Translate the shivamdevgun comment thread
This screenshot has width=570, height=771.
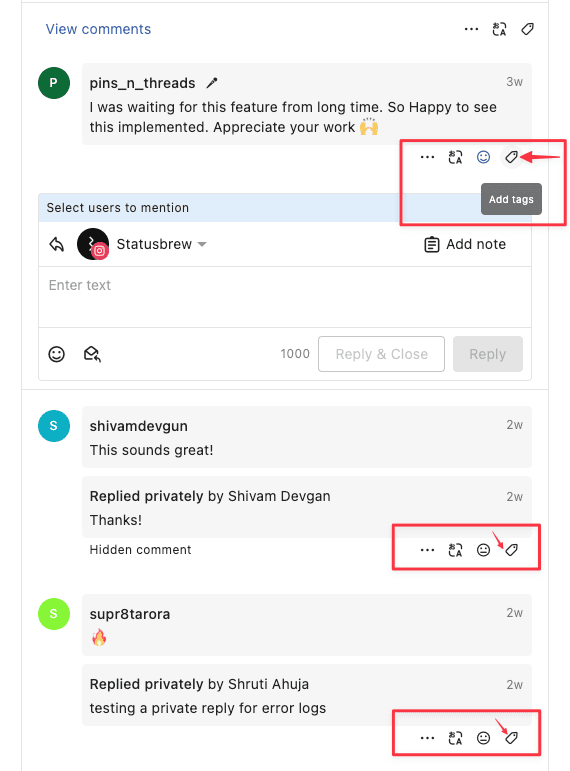[455, 550]
